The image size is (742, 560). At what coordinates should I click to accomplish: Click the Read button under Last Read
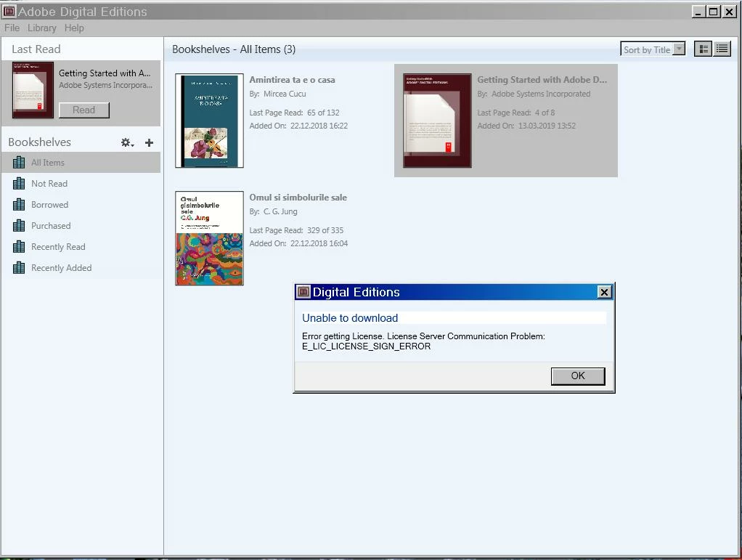click(x=83, y=110)
